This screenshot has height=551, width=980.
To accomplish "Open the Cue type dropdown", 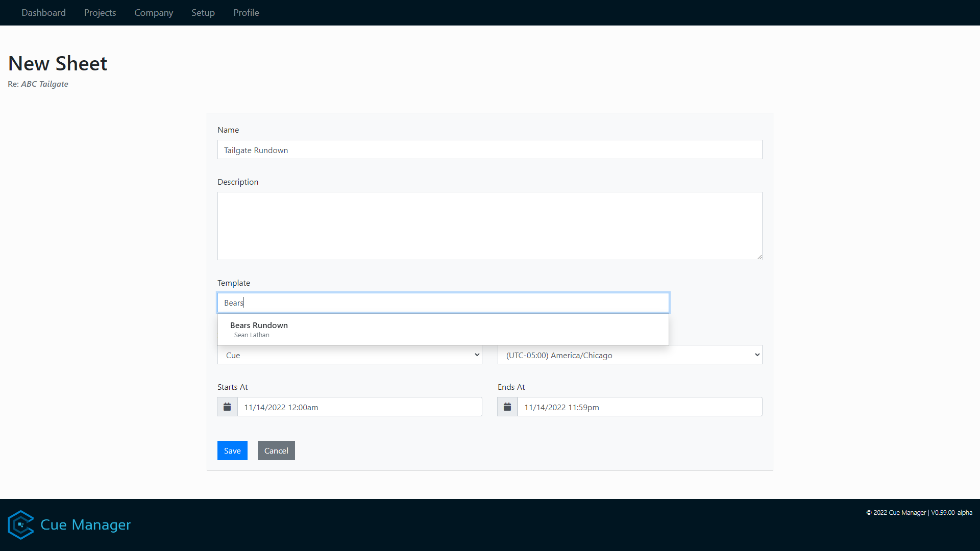I will [349, 355].
